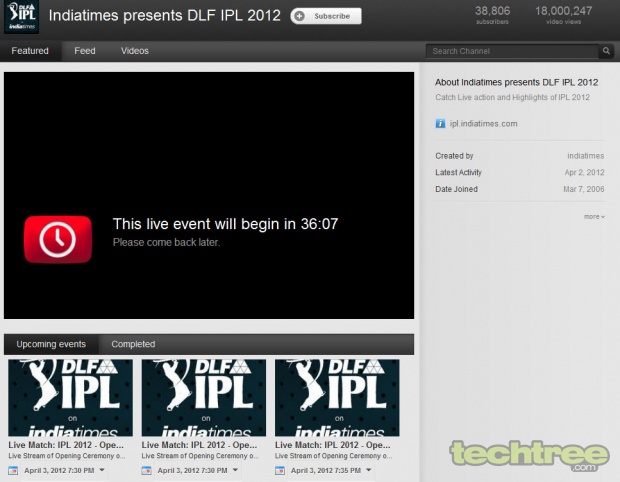Click the live event countdown message

225,224
